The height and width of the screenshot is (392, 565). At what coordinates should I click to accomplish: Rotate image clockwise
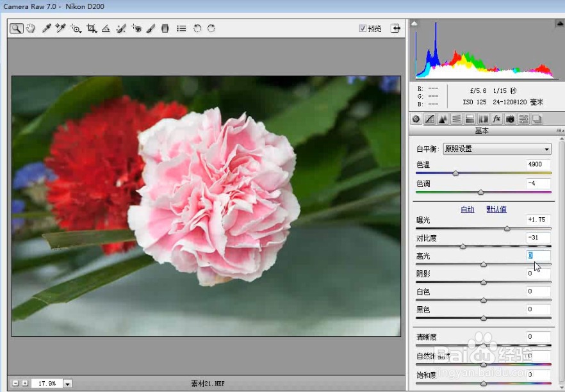tap(211, 28)
